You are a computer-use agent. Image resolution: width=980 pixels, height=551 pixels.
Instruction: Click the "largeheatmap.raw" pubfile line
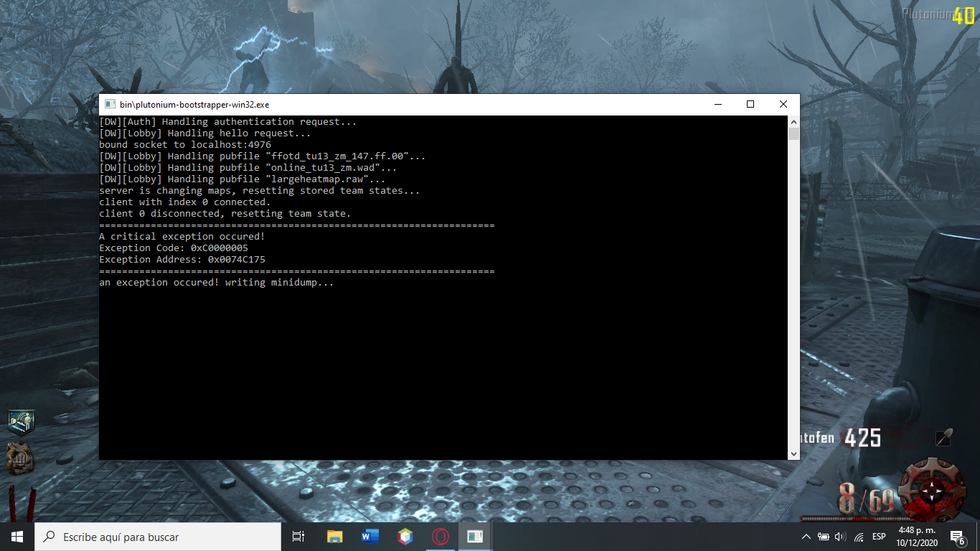242,179
